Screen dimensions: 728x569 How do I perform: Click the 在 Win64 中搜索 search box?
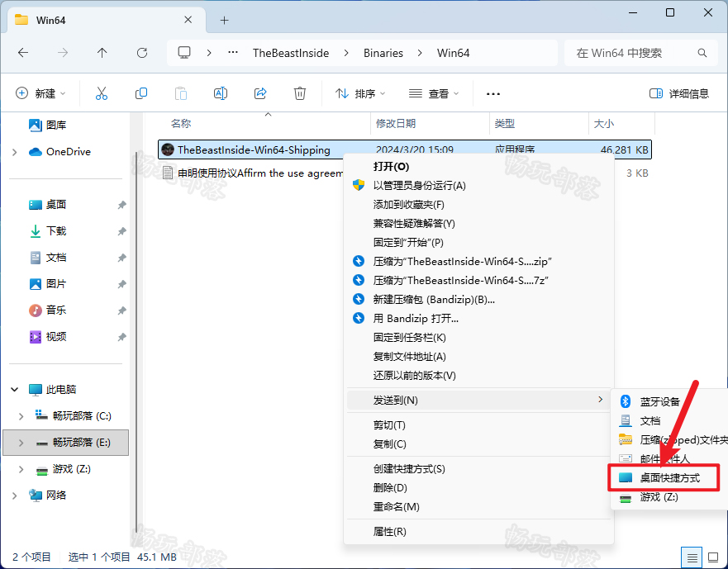642,53
